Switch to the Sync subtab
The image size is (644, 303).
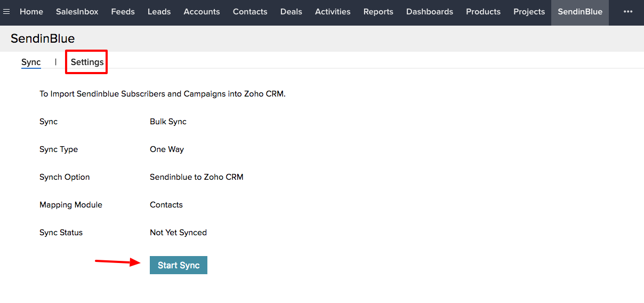click(x=31, y=62)
